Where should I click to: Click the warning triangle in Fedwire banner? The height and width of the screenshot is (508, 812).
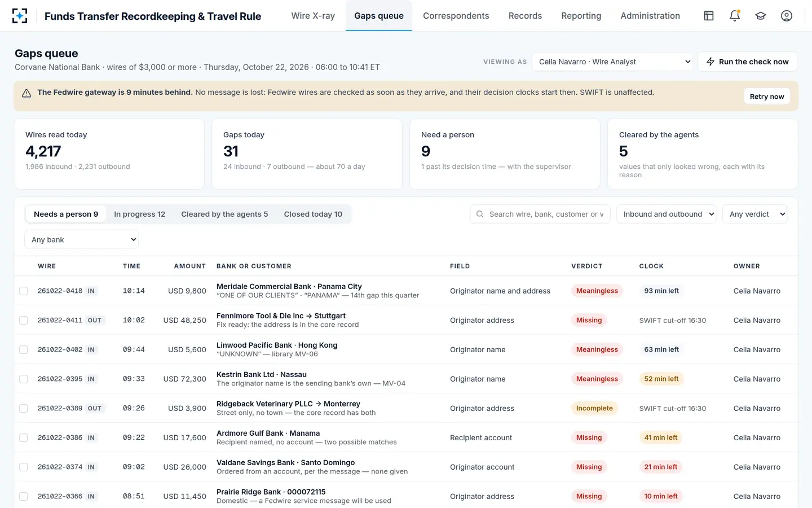(x=27, y=93)
